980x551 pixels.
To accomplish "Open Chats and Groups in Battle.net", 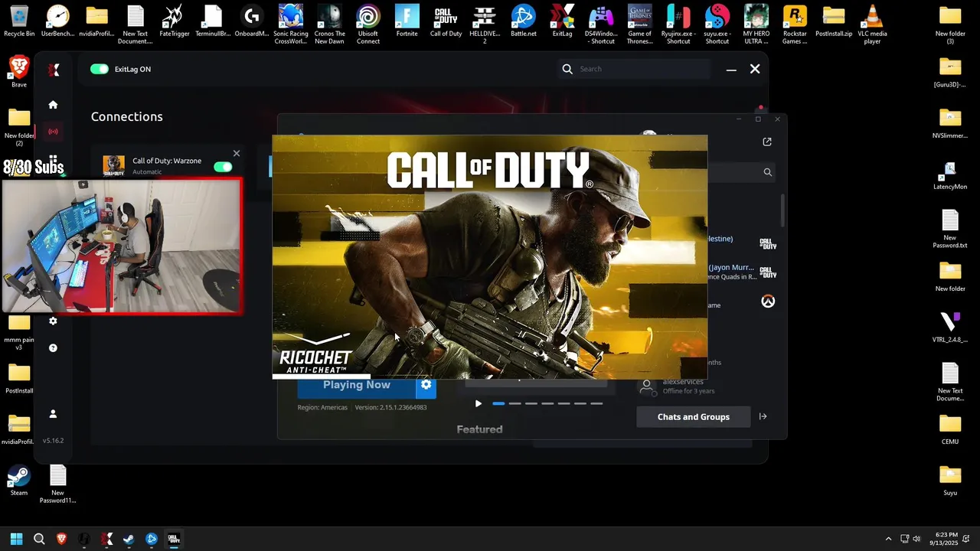I will (x=694, y=417).
